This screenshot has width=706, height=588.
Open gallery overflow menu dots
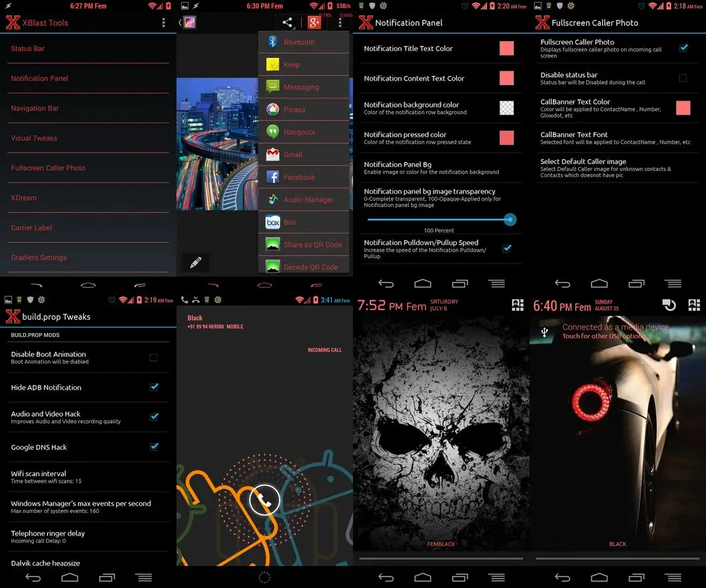click(x=340, y=23)
